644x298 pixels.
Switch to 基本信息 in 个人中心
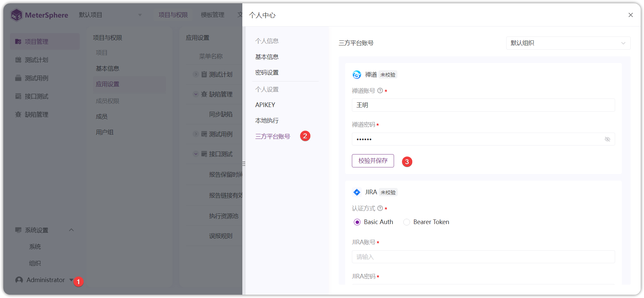[267, 57]
